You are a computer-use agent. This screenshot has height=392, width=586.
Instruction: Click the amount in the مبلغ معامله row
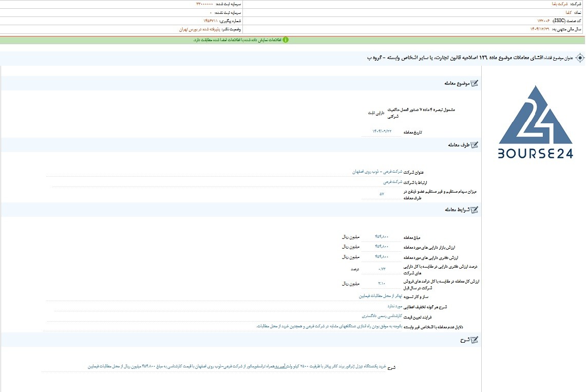[x=382, y=237]
